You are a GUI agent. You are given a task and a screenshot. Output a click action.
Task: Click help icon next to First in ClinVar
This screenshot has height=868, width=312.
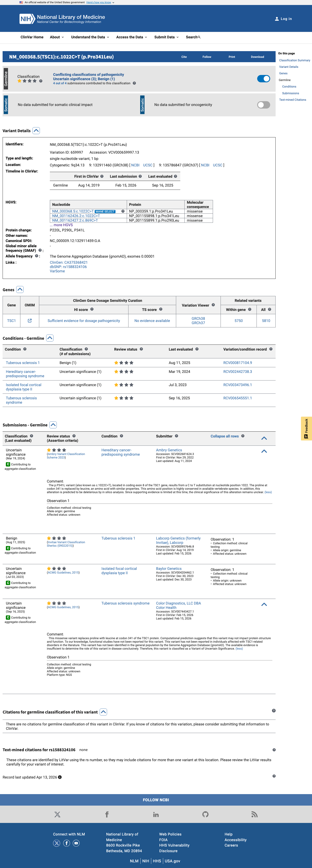click(x=102, y=176)
